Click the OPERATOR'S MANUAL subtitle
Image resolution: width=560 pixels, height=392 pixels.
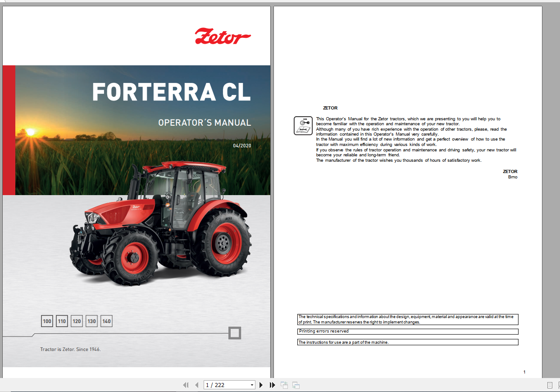205,123
